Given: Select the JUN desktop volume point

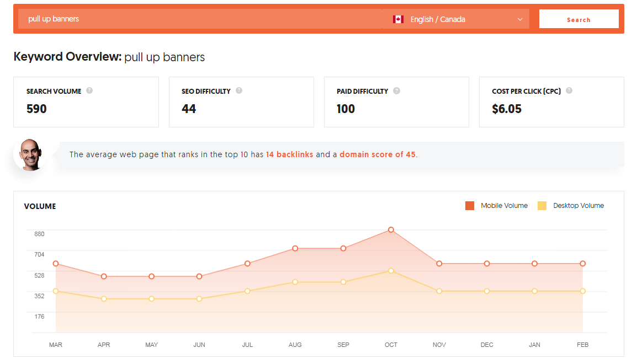Looking at the screenshot, I should 199,299.
